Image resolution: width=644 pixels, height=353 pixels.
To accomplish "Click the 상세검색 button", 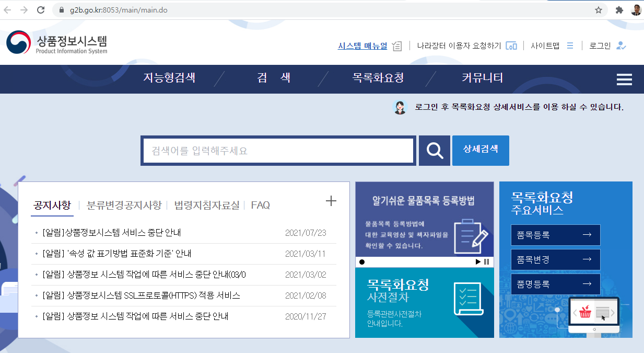I will (481, 150).
